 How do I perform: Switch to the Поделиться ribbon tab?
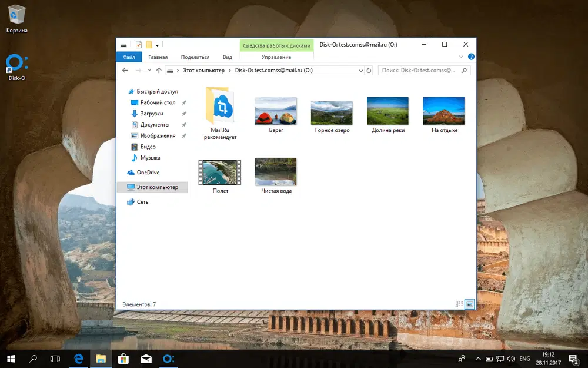195,57
